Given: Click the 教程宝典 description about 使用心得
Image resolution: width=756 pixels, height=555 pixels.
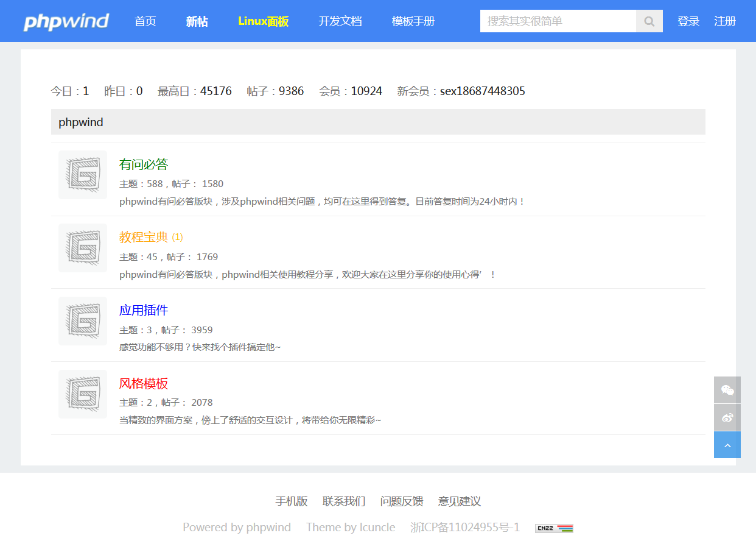Looking at the screenshot, I should [308, 274].
